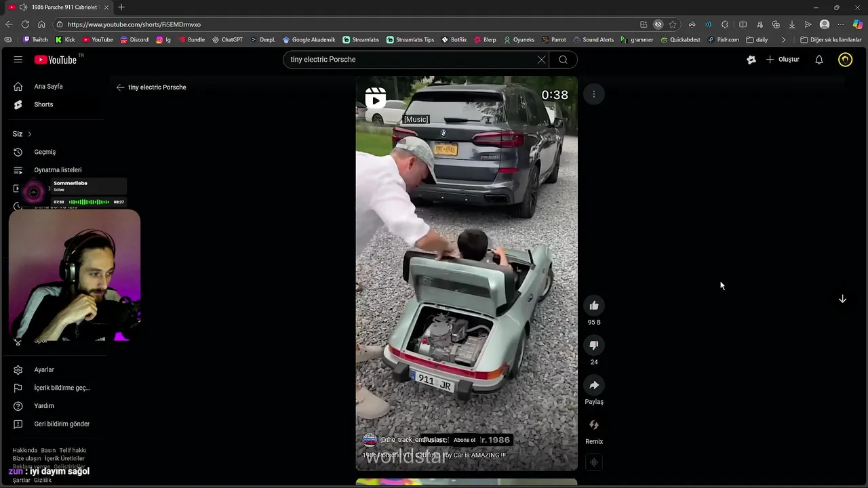Open Geçmiş watch history
This screenshot has height=488, width=868.
(45, 152)
